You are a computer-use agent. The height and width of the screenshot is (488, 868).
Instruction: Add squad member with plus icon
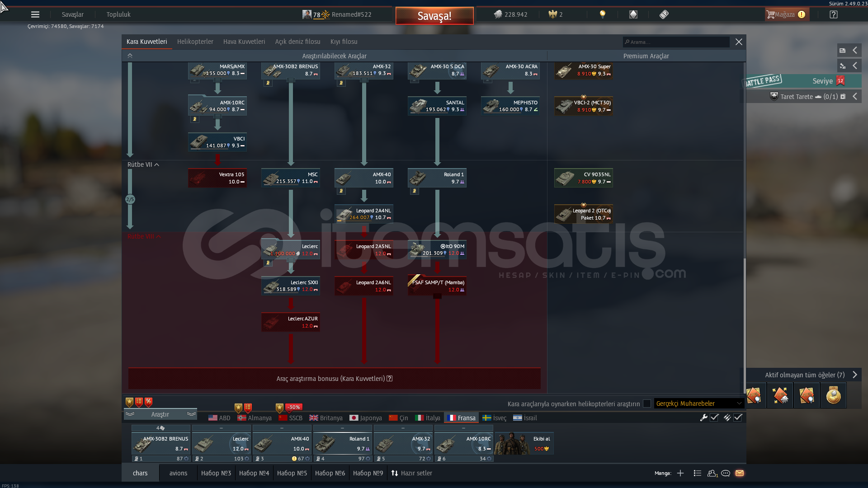pyautogui.click(x=680, y=473)
